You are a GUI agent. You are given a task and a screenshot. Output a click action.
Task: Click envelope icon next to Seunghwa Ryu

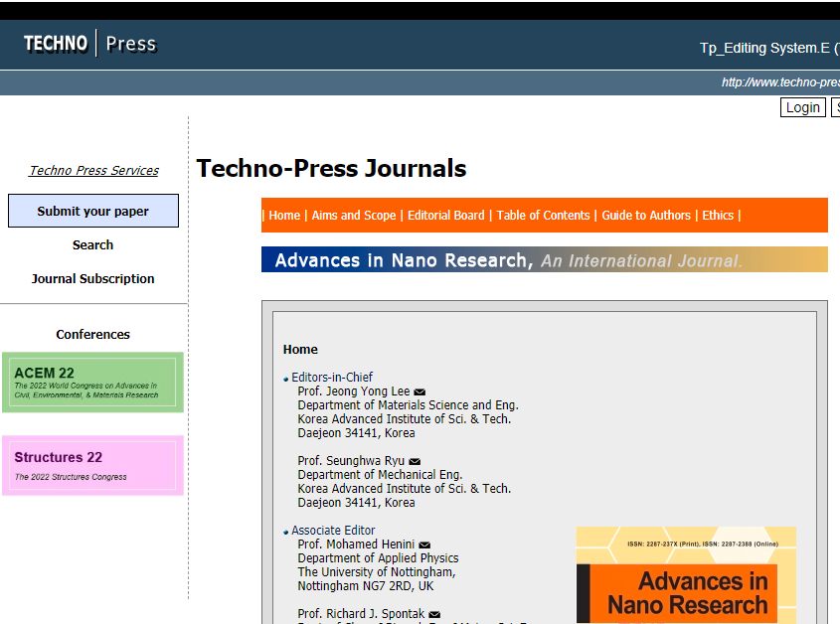point(415,462)
